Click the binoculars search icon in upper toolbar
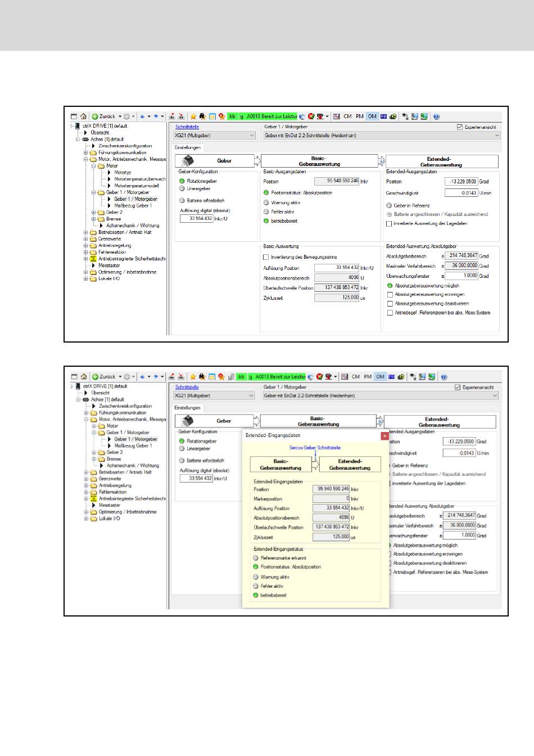Image resolution: width=534 pixels, height=756 pixels. (x=202, y=116)
